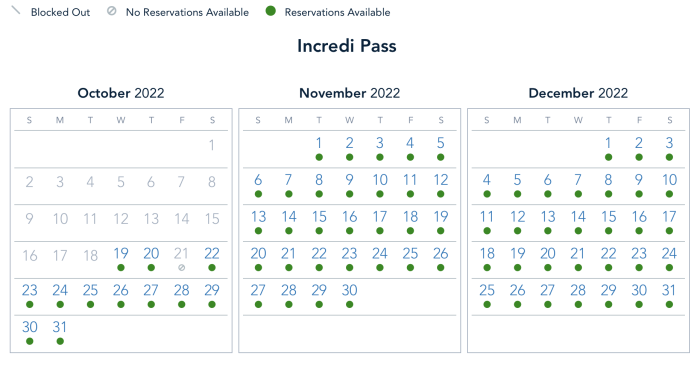Click the green dot under December 31
The image size is (700, 370).
click(x=669, y=304)
